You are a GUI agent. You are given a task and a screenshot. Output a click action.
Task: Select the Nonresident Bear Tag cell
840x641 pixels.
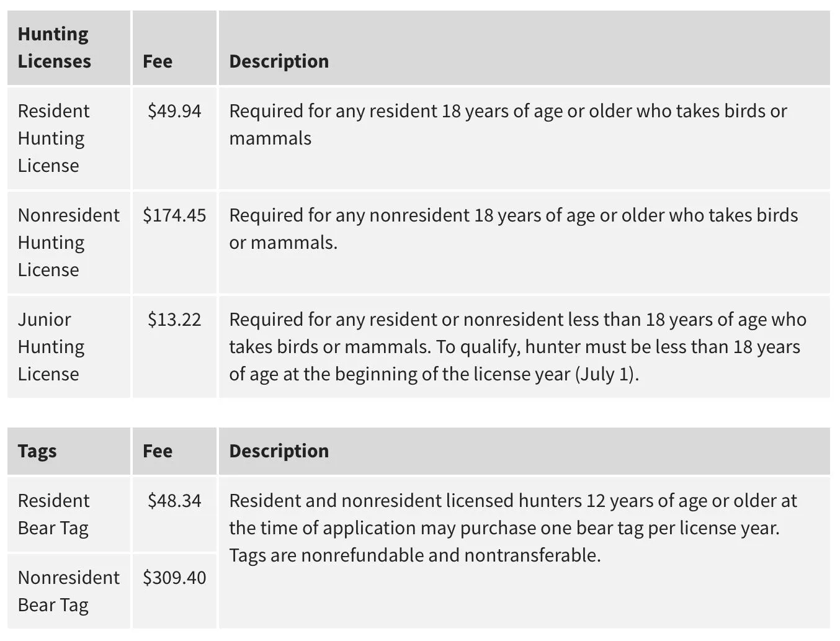coord(69,591)
